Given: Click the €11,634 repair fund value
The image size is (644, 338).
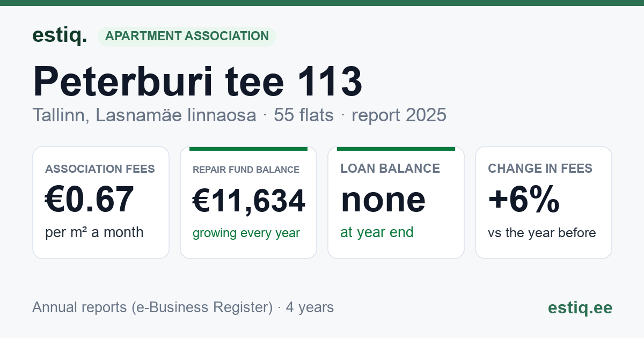Looking at the screenshot, I should [249, 201].
